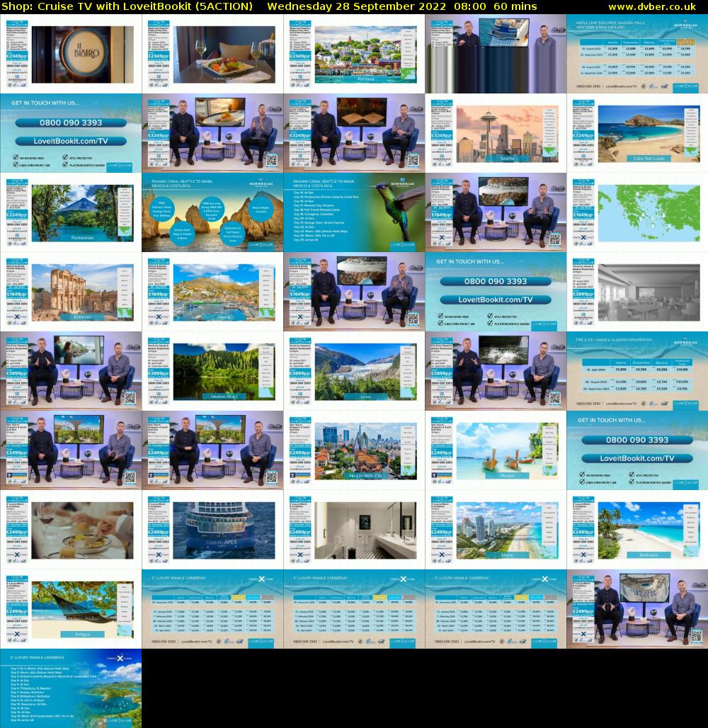Open the Cabo San Lucas beach frame
Viewport: 708px width, 728px height.
point(637,133)
